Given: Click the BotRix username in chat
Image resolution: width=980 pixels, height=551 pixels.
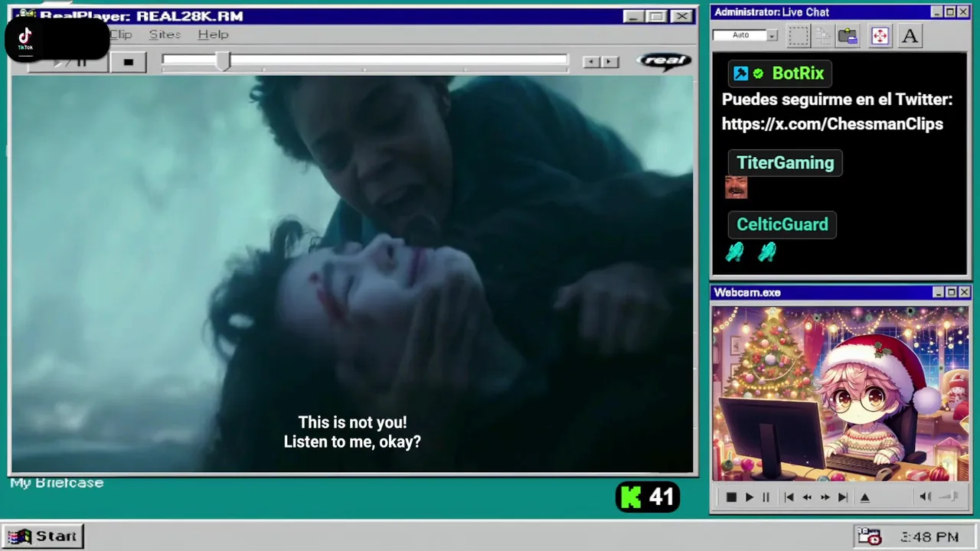Looking at the screenshot, I should [798, 73].
